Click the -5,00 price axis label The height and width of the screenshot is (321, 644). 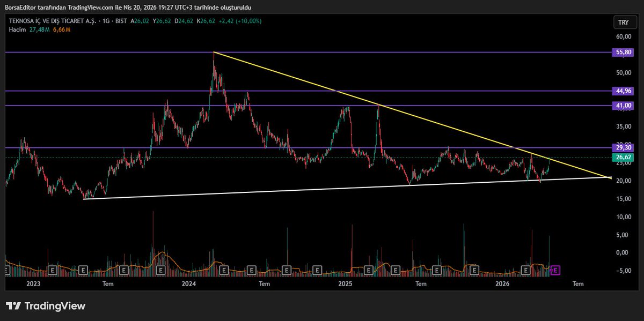[624, 271]
